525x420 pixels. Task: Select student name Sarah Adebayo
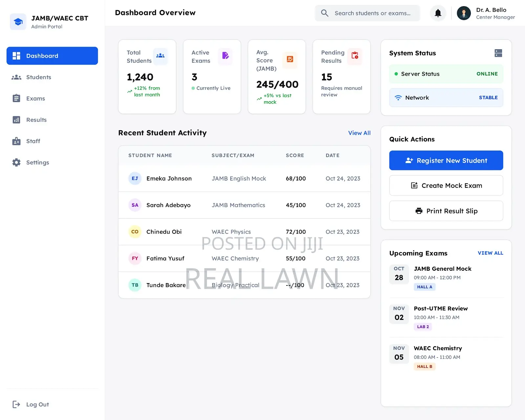pyautogui.click(x=168, y=205)
